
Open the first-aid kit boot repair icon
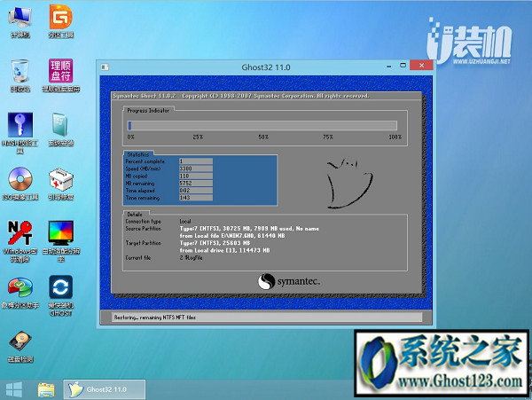60,184
